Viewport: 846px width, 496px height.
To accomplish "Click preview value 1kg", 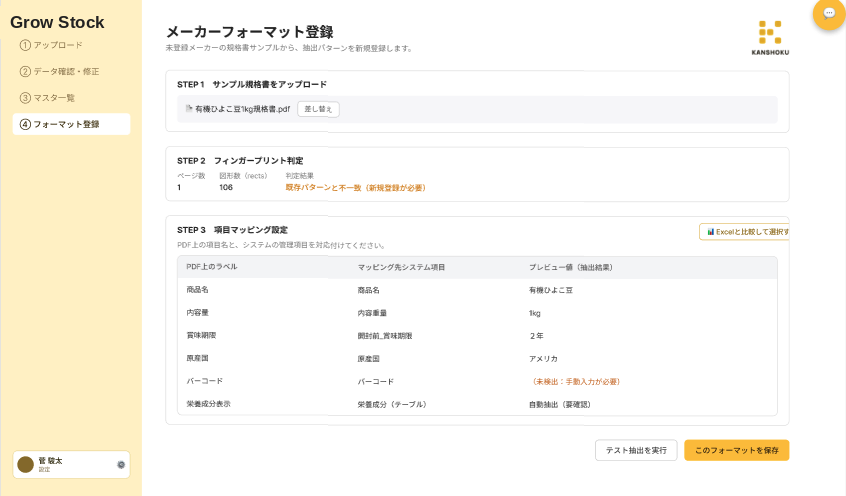I will 535,313.
